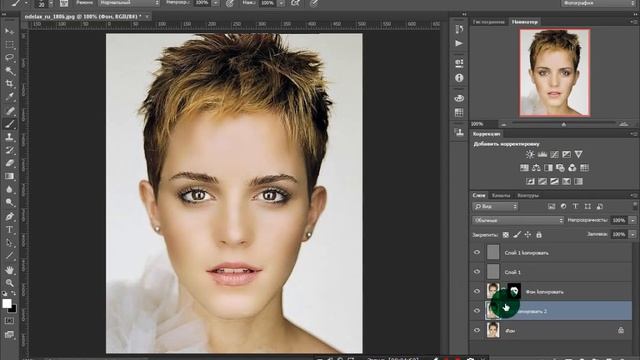Select the Healing Brush tool
This screenshot has width=640, height=360.
click(9, 111)
